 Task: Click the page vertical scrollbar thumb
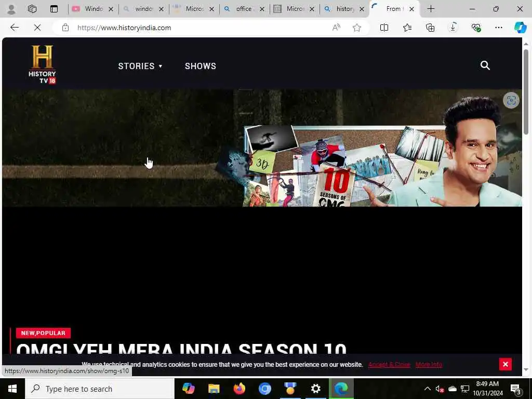coord(526,91)
